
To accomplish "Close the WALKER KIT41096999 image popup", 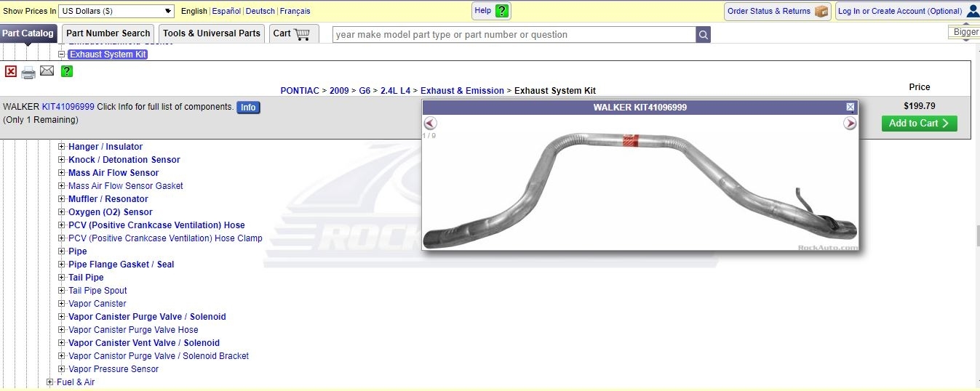I will (x=850, y=107).
